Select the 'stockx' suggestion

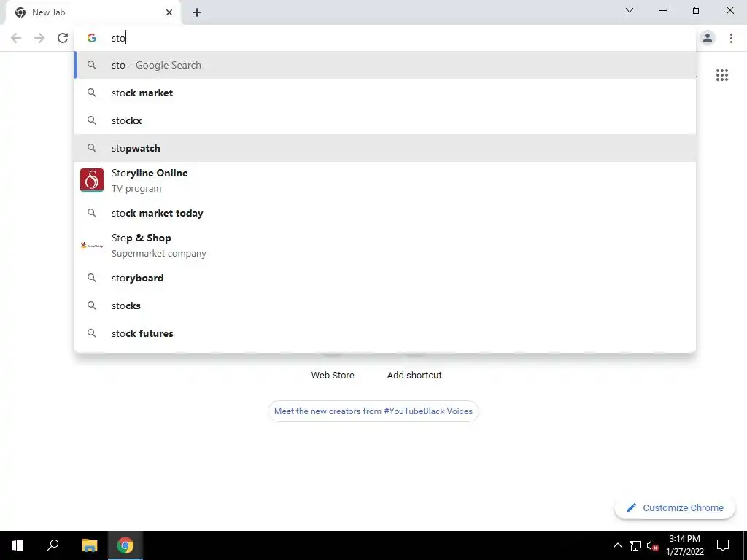pos(385,120)
